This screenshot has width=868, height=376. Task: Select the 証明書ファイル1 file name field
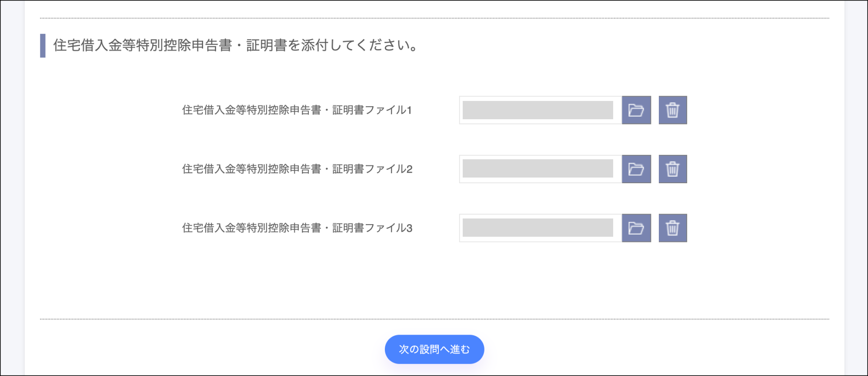pyautogui.click(x=538, y=110)
